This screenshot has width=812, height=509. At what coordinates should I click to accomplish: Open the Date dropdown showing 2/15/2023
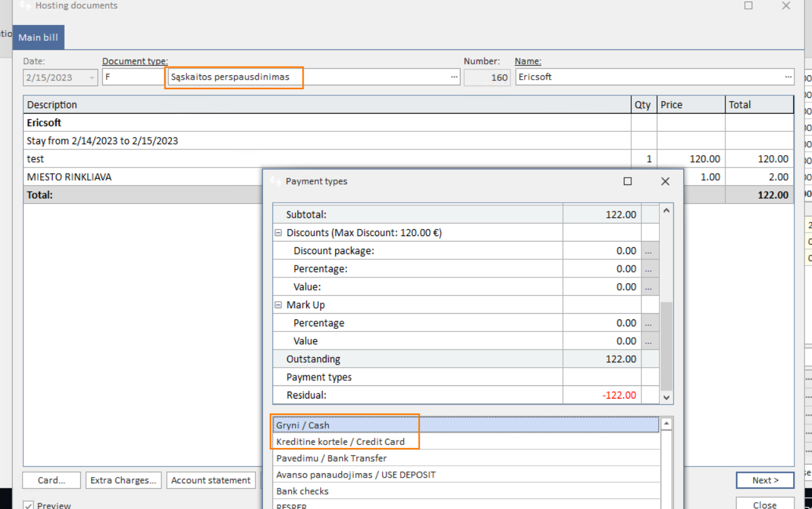pyautogui.click(x=92, y=78)
